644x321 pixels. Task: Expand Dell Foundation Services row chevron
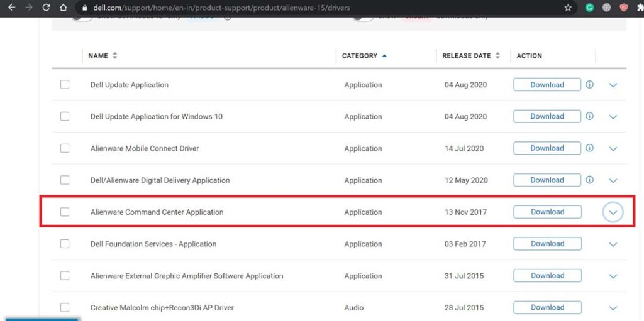(613, 244)
